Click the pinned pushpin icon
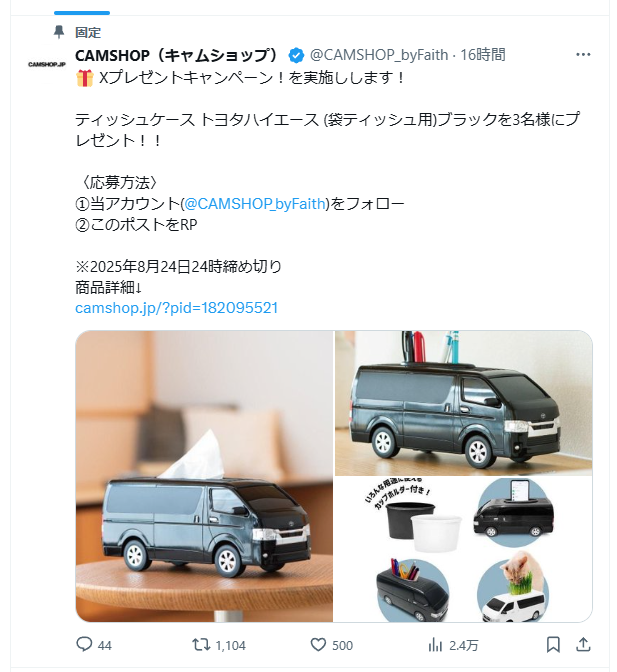The image size is (617, 672). point(59,32)
